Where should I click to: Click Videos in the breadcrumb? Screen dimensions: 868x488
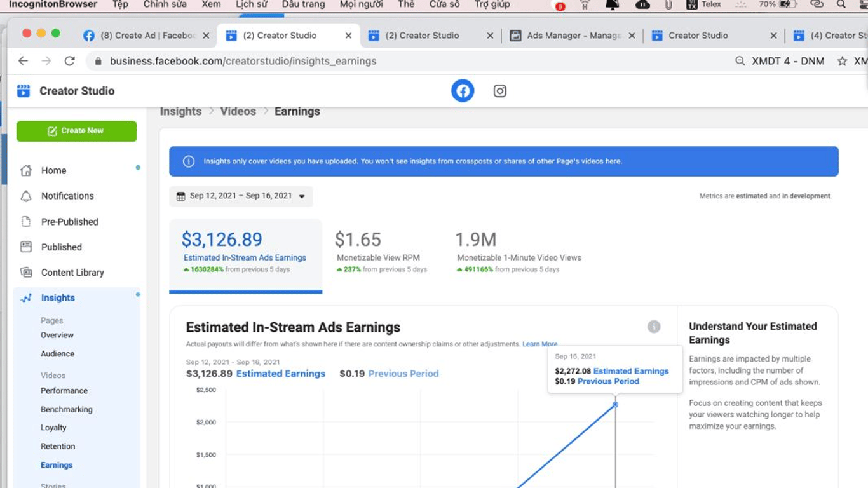pyautogui.click(x=238, y=111)
